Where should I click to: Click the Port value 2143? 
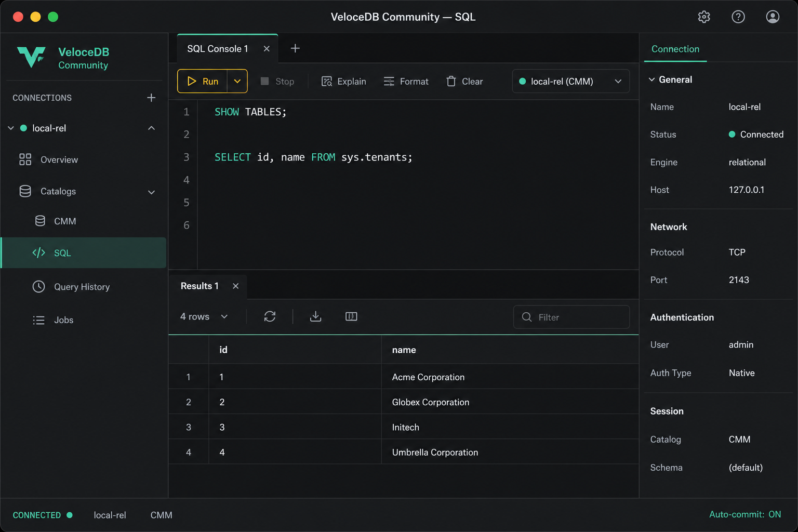point(739,280)
